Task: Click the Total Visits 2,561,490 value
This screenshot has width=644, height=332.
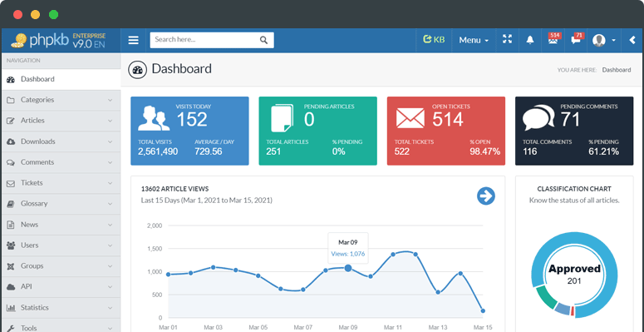Action: click(x=158, y=151)
